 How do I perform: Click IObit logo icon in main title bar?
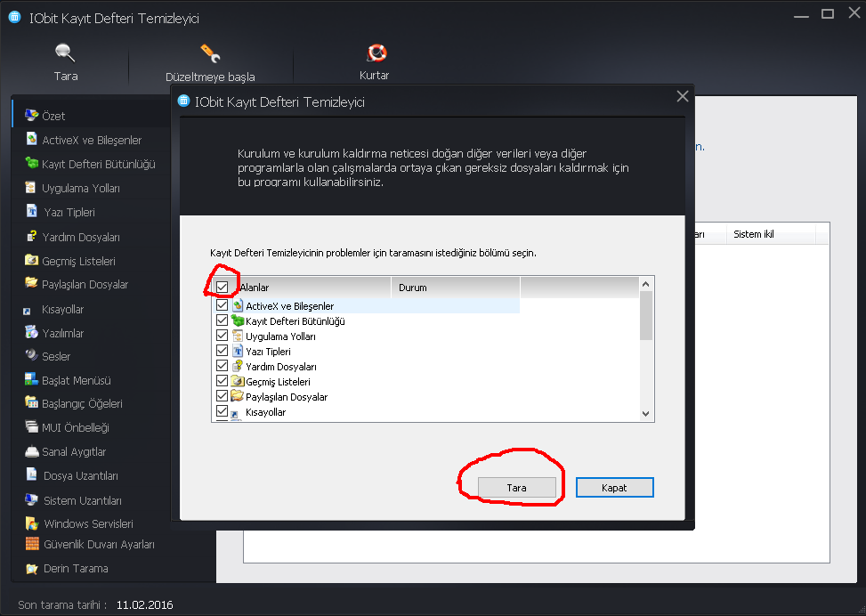15,17
